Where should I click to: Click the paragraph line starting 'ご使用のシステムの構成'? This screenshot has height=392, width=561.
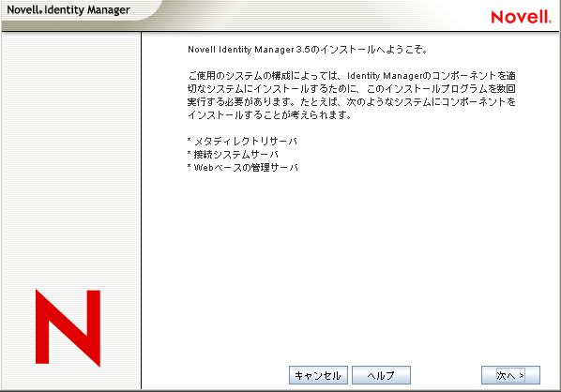352,75
